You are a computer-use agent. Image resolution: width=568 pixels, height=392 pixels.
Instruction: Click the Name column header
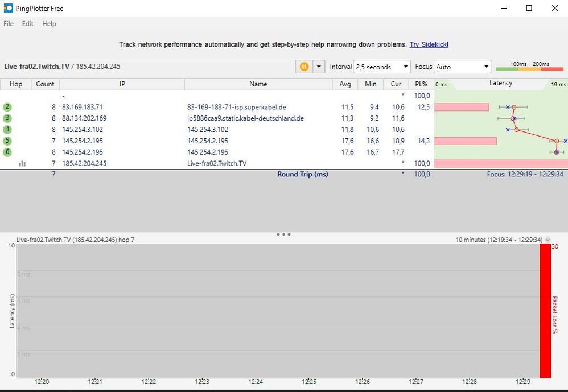tap(258, 84)
